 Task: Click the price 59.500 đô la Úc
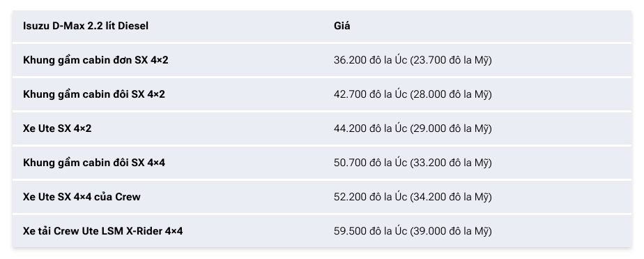coord(370,230)
